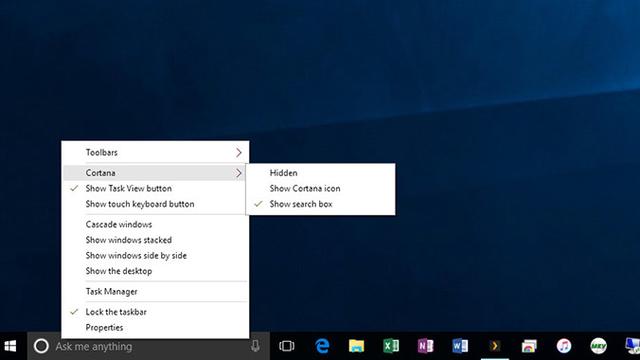Image resolution: width=640 pixels, height=360 pixels.
Task: Open the green MKV round icon on the taskbar
Action: [598, 346]
